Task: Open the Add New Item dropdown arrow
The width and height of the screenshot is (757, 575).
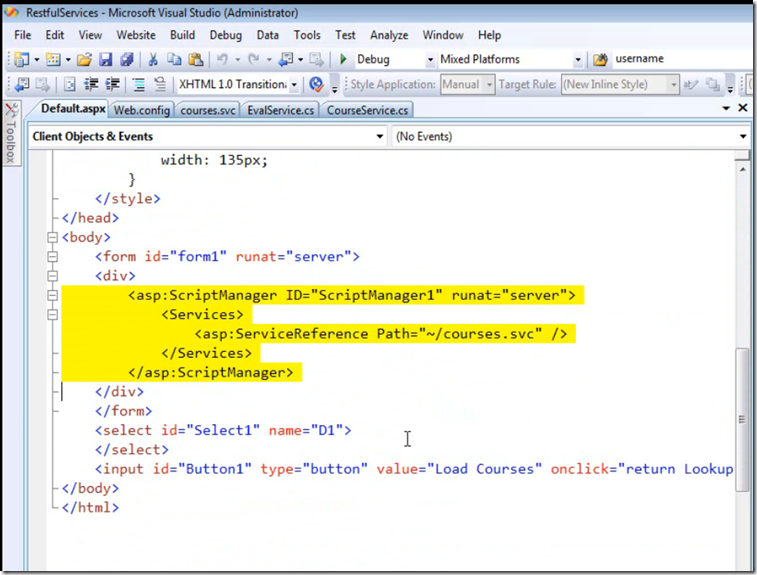Action: pos(68,60)
